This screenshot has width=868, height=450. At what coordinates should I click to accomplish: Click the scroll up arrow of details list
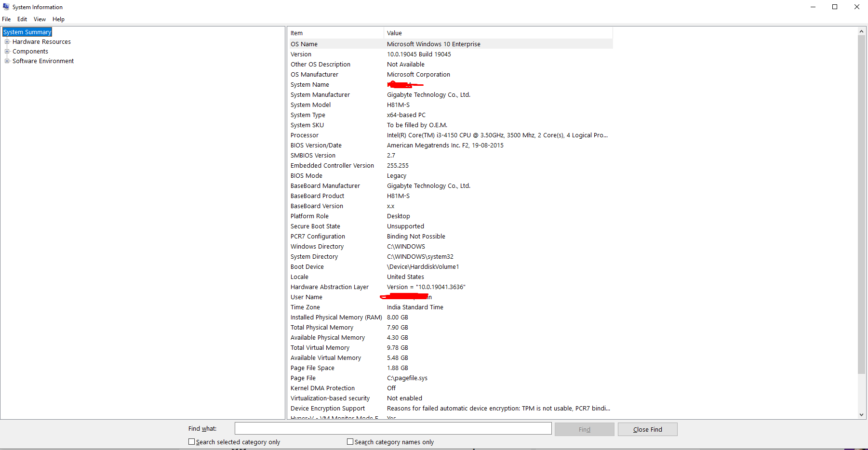tap(861, 32)
